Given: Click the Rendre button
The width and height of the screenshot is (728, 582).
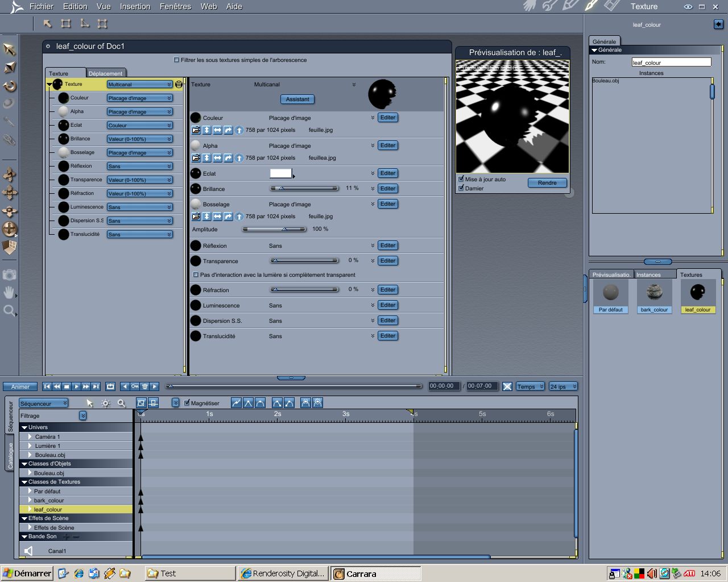Looking at the screenshot, I should (547, 182).
